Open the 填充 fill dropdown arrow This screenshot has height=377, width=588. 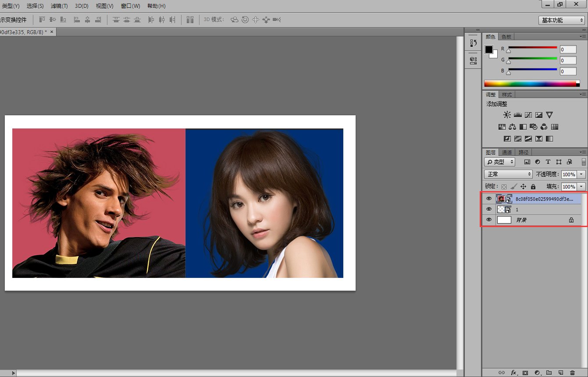(x=581, y=186)
